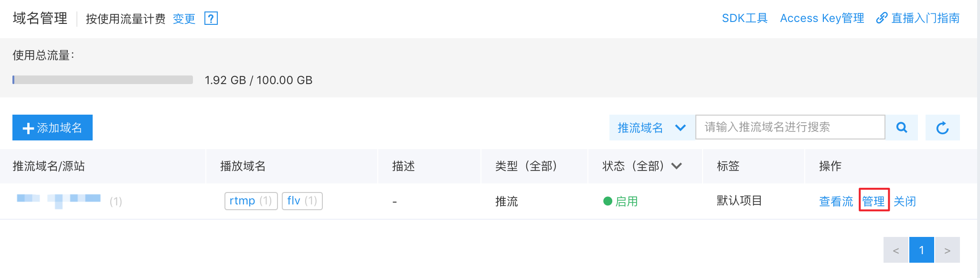Click 变更 to change billing mode
This screenshot has width=980, height=278.
click(x=184, y=19)
